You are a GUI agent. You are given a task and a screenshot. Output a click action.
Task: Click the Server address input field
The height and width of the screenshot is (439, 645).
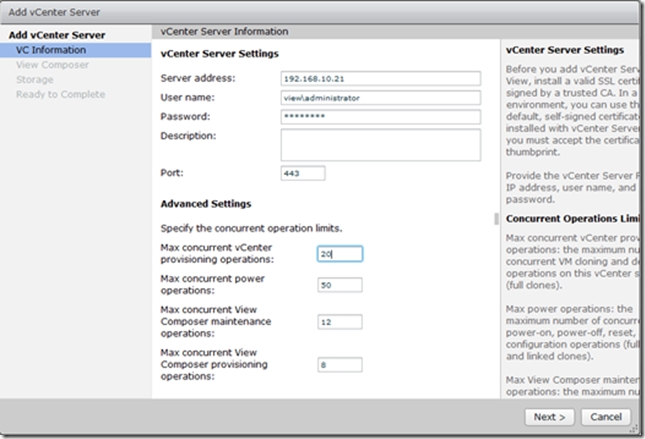pos(381,79)
